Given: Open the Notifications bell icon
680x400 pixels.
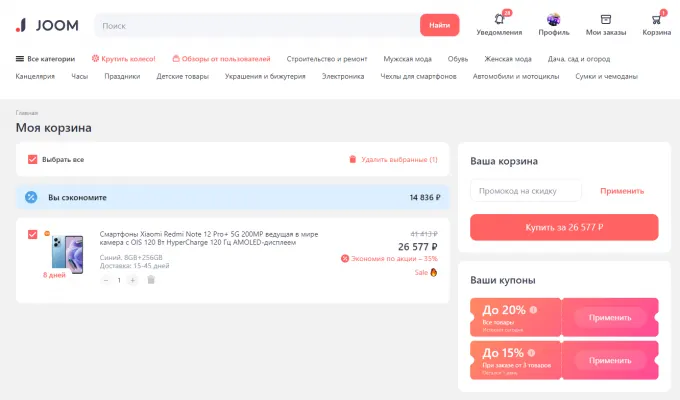Looking at the screenshot, I should (498, 19).
